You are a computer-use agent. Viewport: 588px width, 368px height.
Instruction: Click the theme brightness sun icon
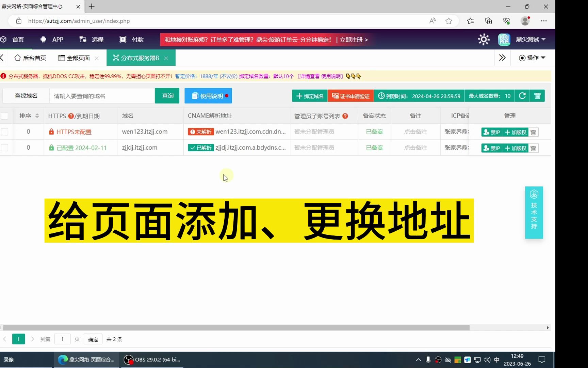pos(484,40)
